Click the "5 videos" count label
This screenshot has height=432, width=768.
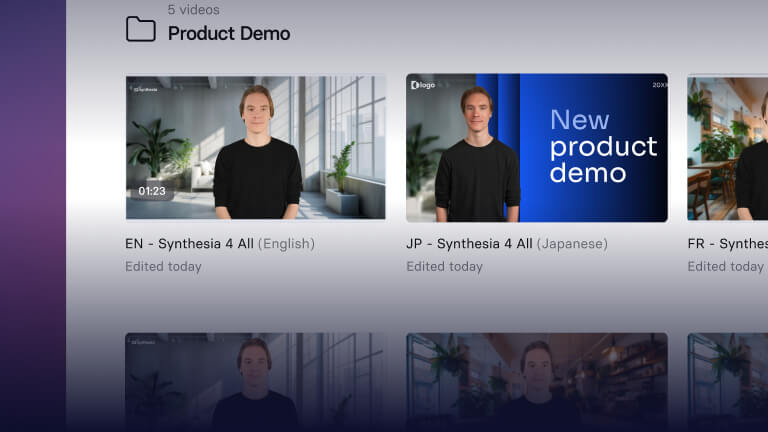[193, 9]
